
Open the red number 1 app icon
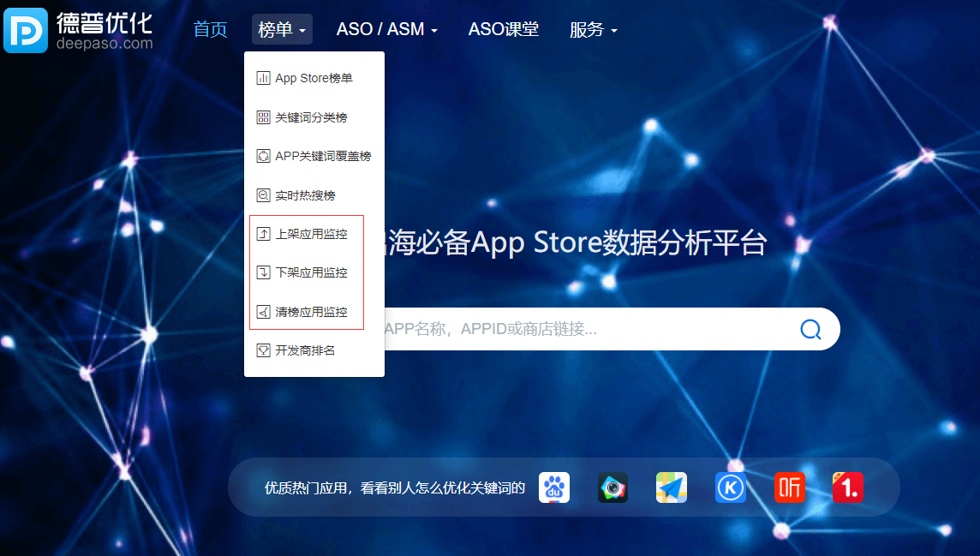point(848,487)
